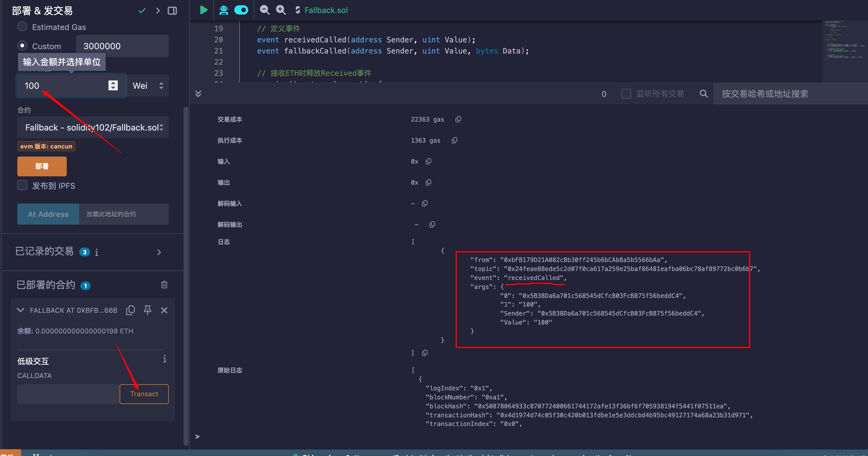Viewport: 868px width, 456px height.
Task: Click trash icon to clear deployed contracts
Action: 164,285
